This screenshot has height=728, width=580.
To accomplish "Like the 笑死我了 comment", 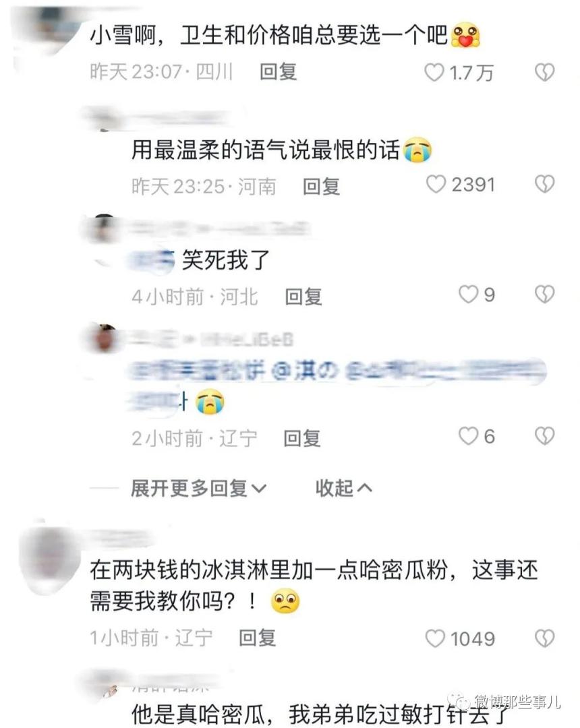I will click(x=469, y=295).
